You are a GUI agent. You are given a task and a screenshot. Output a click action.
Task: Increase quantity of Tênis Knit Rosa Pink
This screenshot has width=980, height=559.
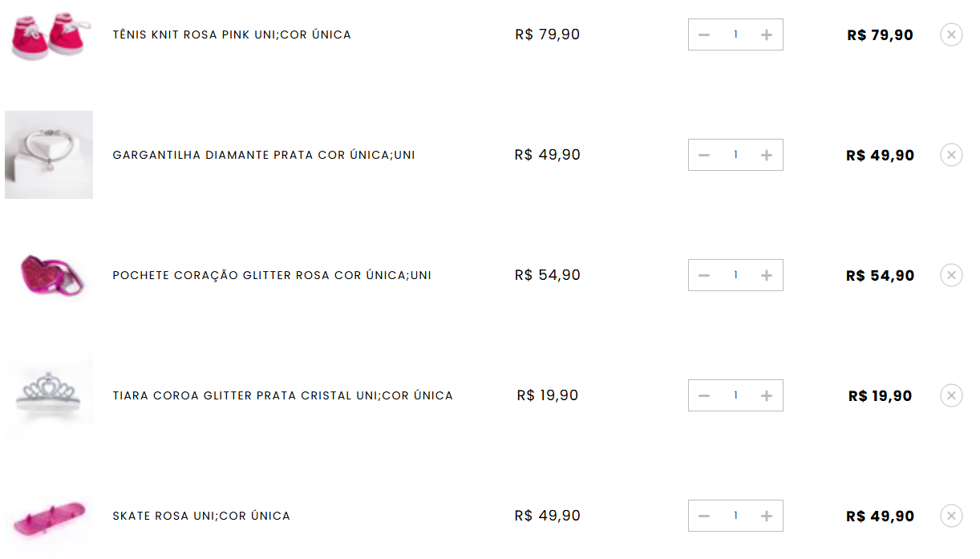[767, 34]
